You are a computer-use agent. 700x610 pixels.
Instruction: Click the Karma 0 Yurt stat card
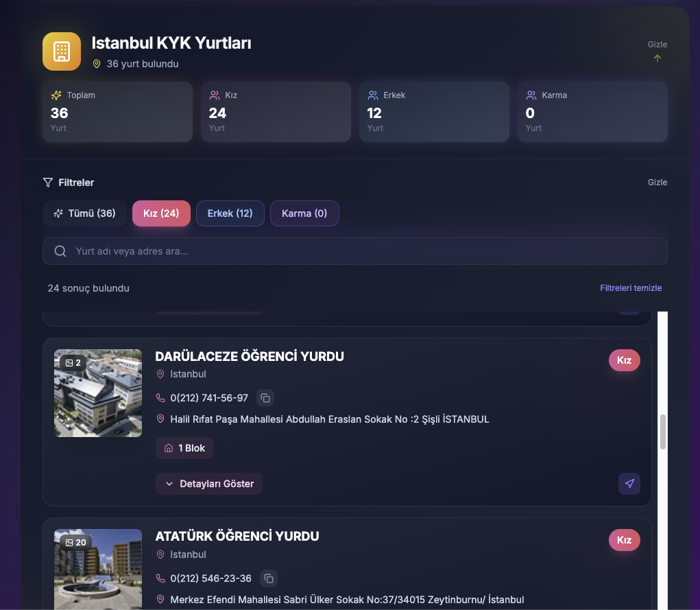click(x=592, y=112)
